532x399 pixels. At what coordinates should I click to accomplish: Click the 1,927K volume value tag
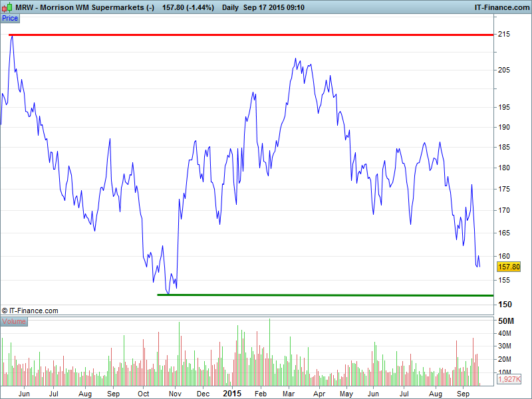pos(509,378)
